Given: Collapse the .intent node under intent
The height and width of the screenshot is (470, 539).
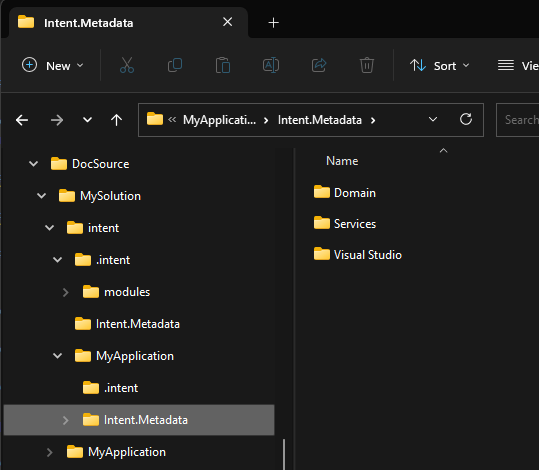Looking at the screenshot, I should pos(57,260).
